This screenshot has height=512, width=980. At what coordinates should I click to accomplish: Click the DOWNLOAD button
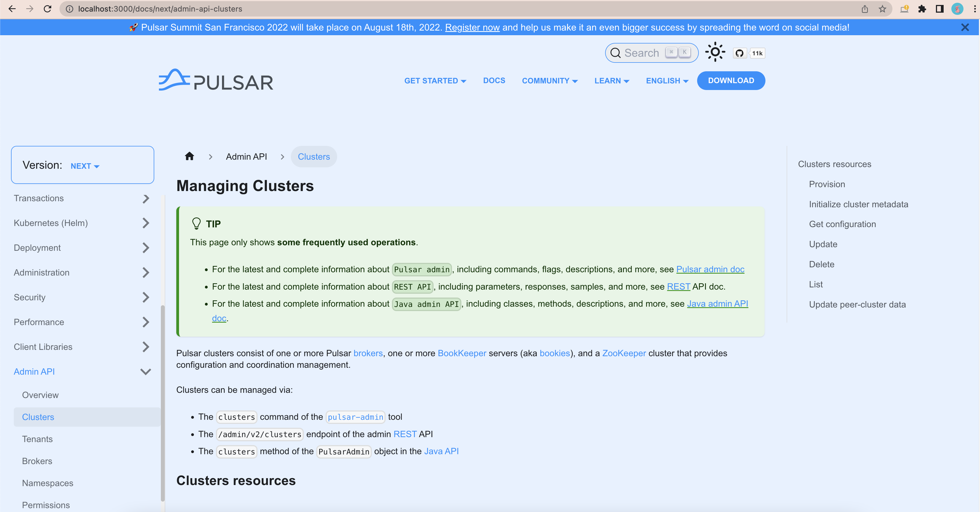tap(731, 81)
